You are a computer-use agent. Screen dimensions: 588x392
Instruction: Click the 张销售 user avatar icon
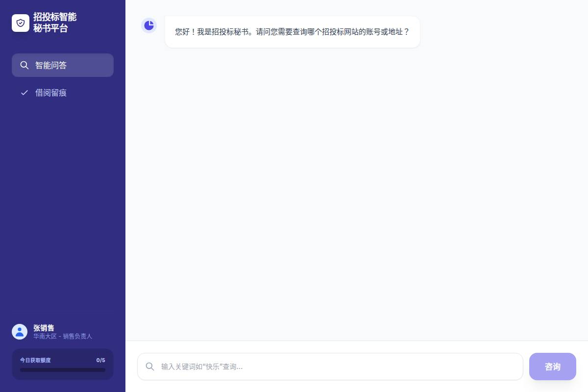point(20,332)
